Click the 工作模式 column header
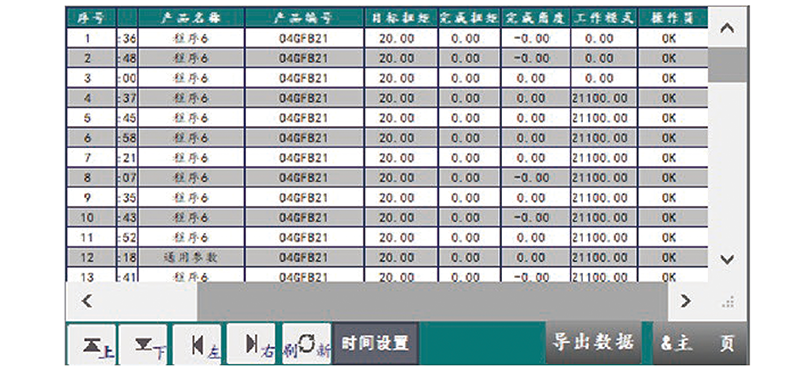800x375 pixels. tap(604, 18)
